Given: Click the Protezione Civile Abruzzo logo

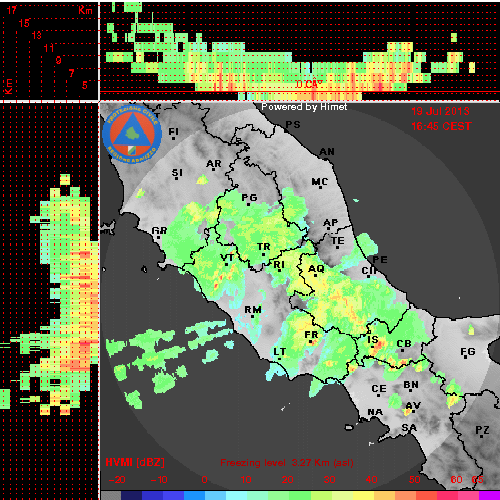Looking at the screenshot, I should click(x=132, y=134).
